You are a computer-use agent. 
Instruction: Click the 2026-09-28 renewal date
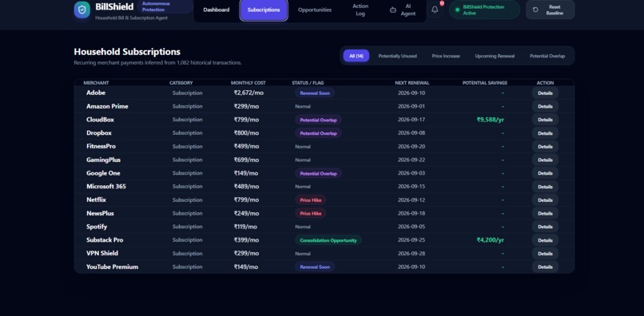pos(411,254)
